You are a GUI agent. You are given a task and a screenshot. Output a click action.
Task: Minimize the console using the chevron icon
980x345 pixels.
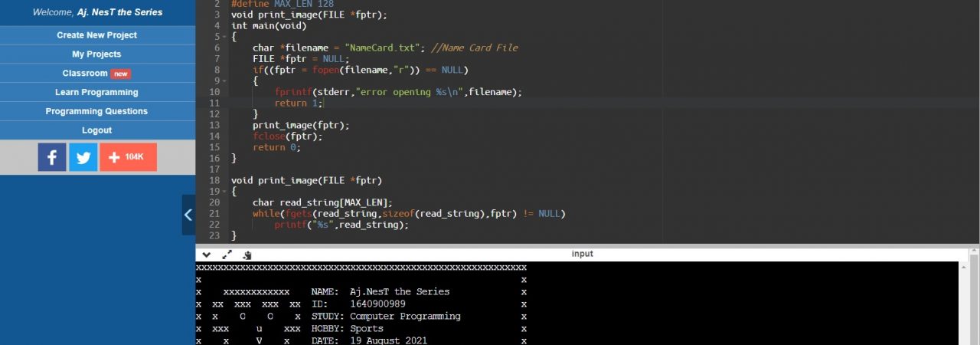pos(206,255)
